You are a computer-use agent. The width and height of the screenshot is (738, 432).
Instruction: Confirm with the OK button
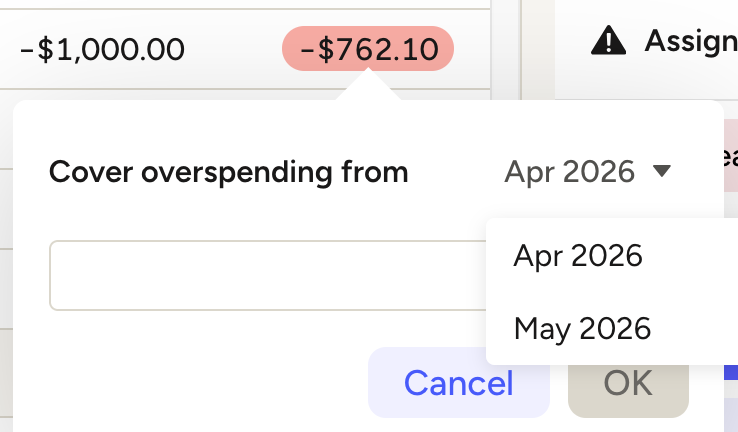(x=628, y=382)
